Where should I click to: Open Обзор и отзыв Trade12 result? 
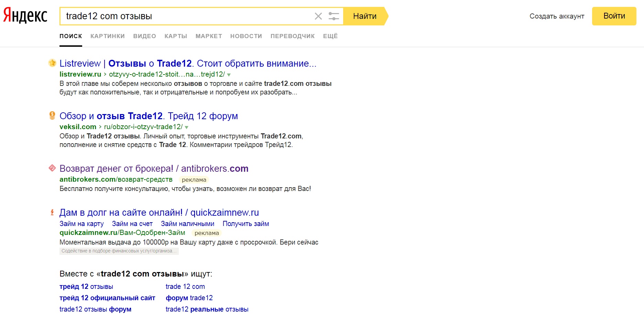149,116
